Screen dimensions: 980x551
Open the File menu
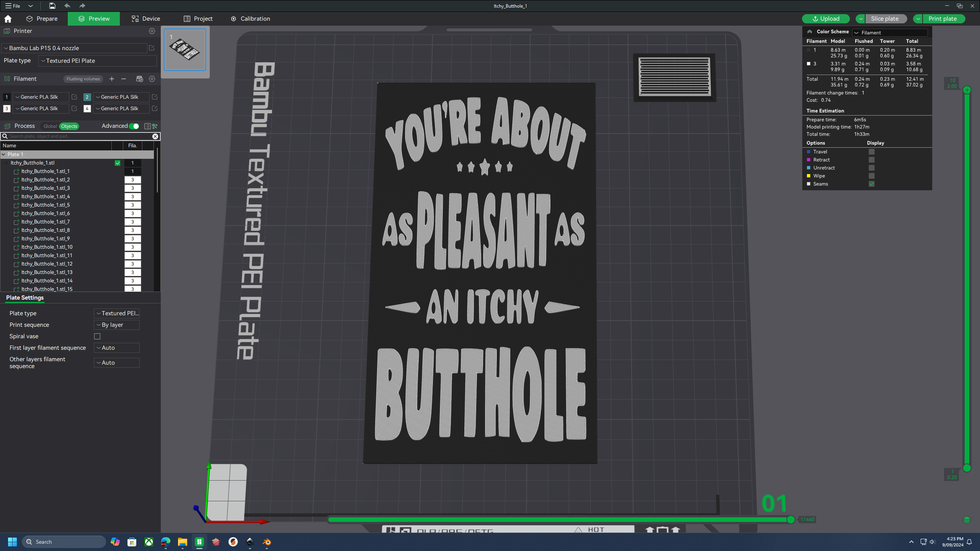click(13, 6)
